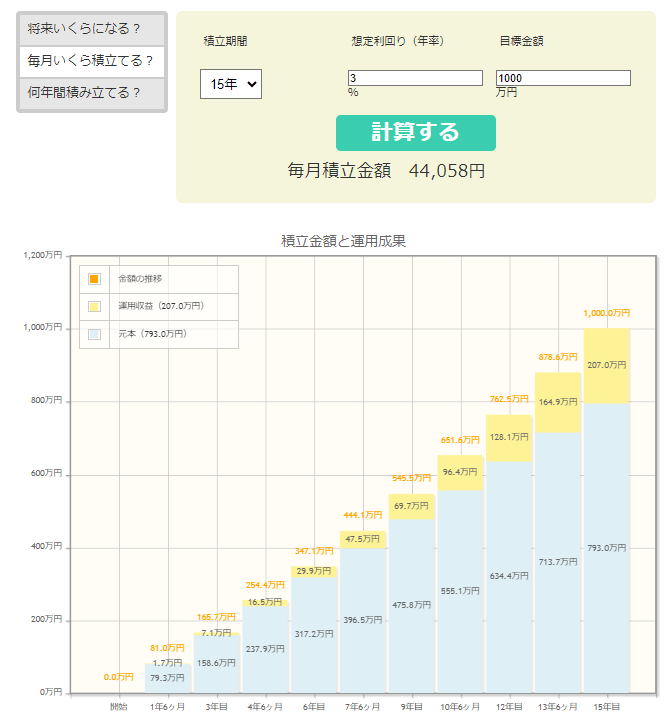Click the 1,000.0万円 total label above the bar

coord(606,313)
